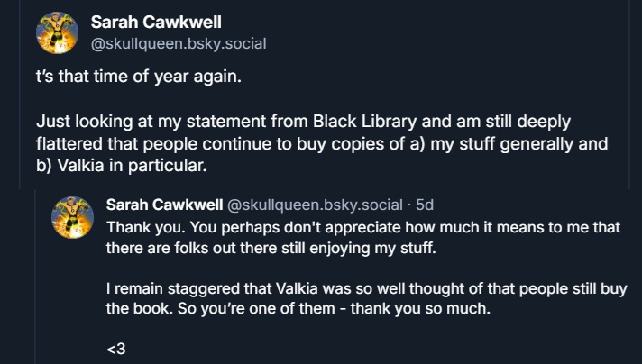
Task: Click the "<3" heart text in quoted post
Action: [x=115, y=349]
